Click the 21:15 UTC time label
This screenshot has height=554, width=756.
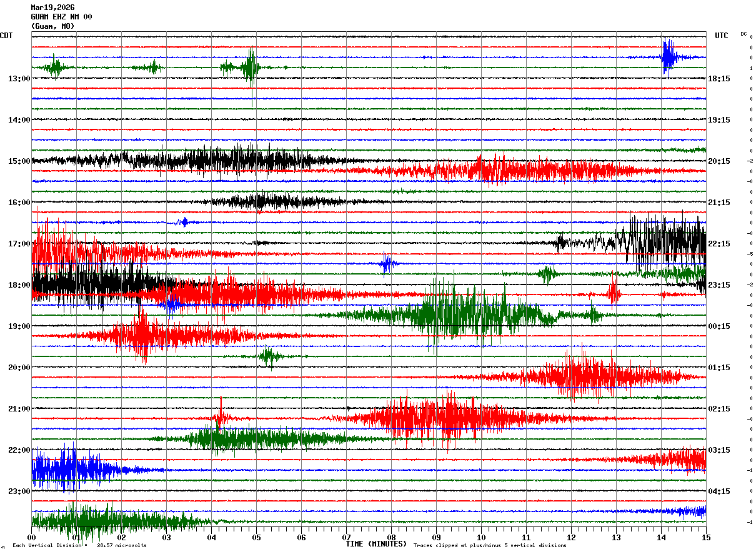click(719, 203)
